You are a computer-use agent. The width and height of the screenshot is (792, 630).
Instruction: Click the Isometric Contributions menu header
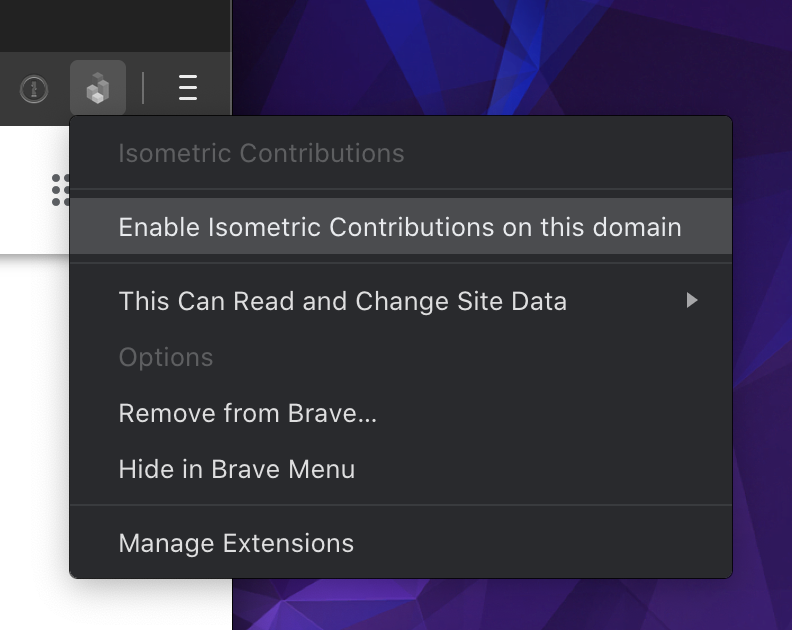point(401,153)
